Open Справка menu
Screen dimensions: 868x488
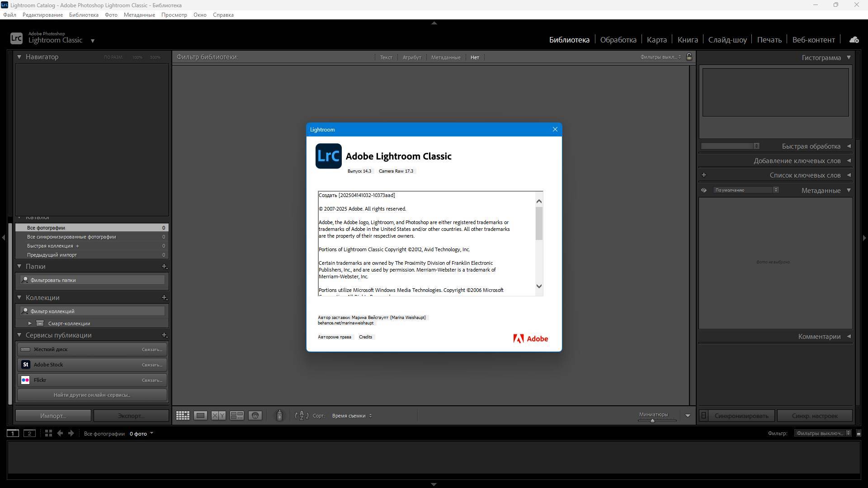(x=223, y=15)
